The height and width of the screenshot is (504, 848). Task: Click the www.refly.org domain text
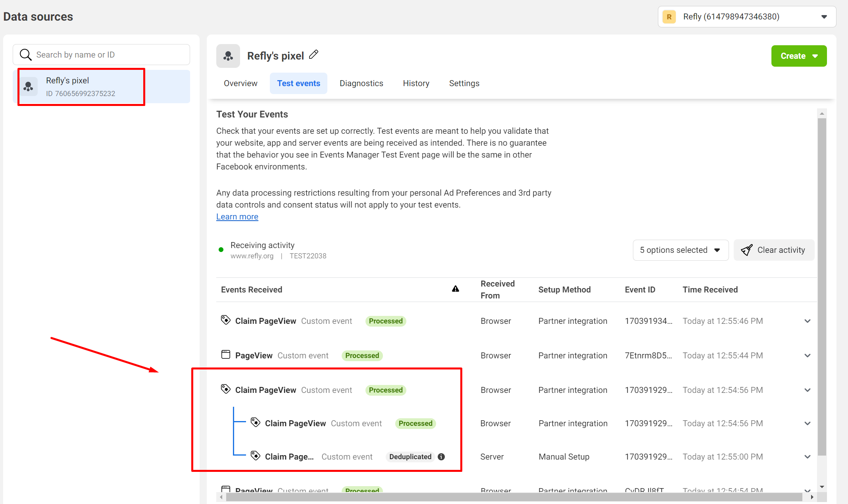click(252, 256)
